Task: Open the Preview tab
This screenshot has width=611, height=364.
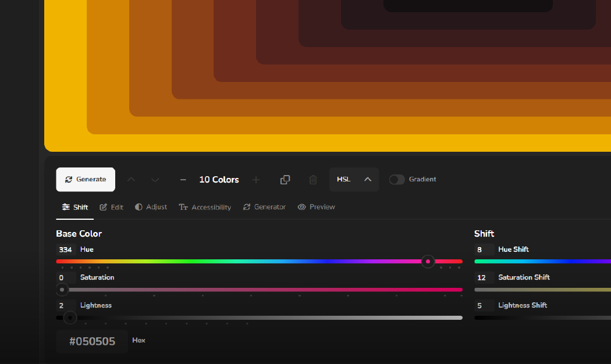Action: (x=317, y=207)
